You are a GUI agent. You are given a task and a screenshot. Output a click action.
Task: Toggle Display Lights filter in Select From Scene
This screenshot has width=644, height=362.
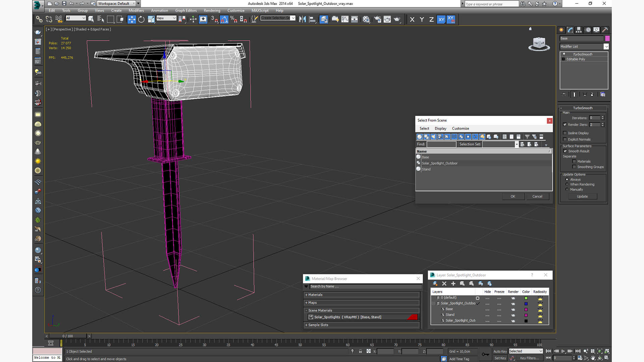[x=433, y=137]
